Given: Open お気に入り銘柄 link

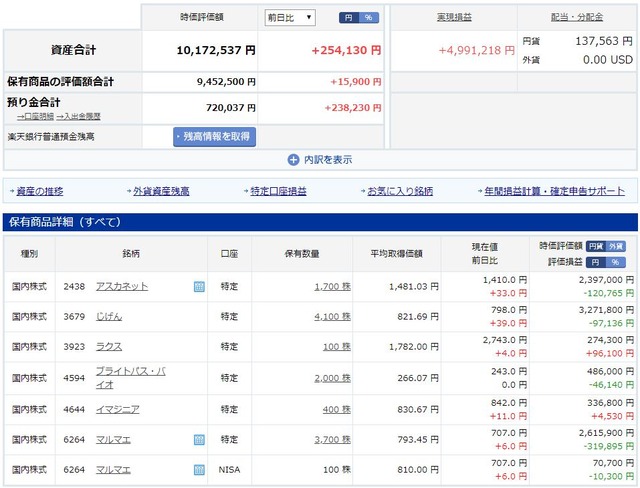Looking at the screenshot, I should [400, 191].
